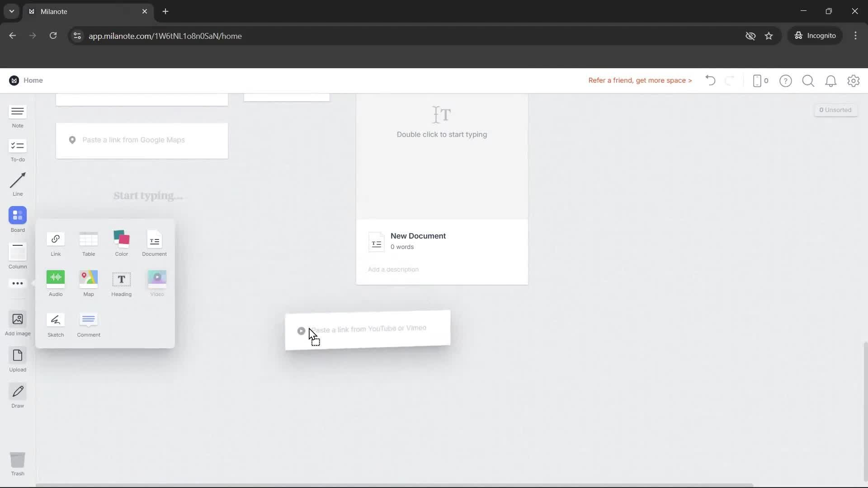Viewport: 868px width, 488px height.
Task: Add a Map card
Action: [88, 283]
